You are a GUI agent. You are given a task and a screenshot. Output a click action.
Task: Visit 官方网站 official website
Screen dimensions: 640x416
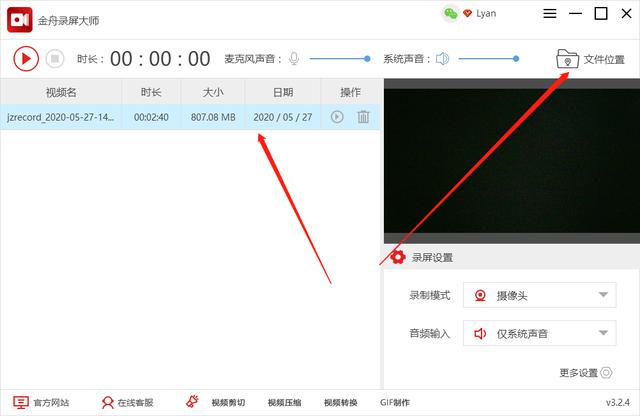(42, 402)
